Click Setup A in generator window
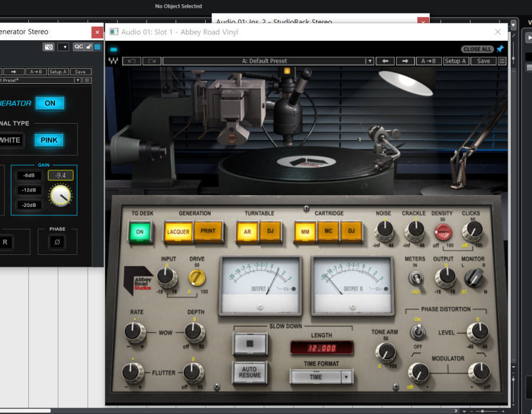 tap(58, 72)
